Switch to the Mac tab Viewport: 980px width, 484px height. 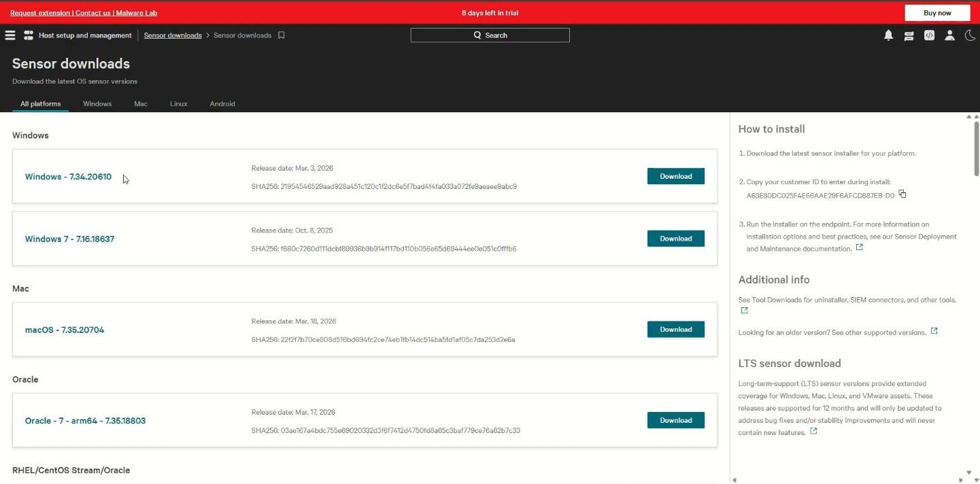click(x=141, y=104)
